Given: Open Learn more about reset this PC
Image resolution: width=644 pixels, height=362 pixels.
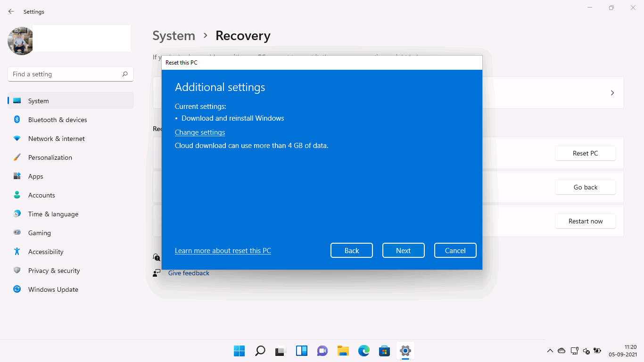Looking at the screenshot, I should (223, 251).
